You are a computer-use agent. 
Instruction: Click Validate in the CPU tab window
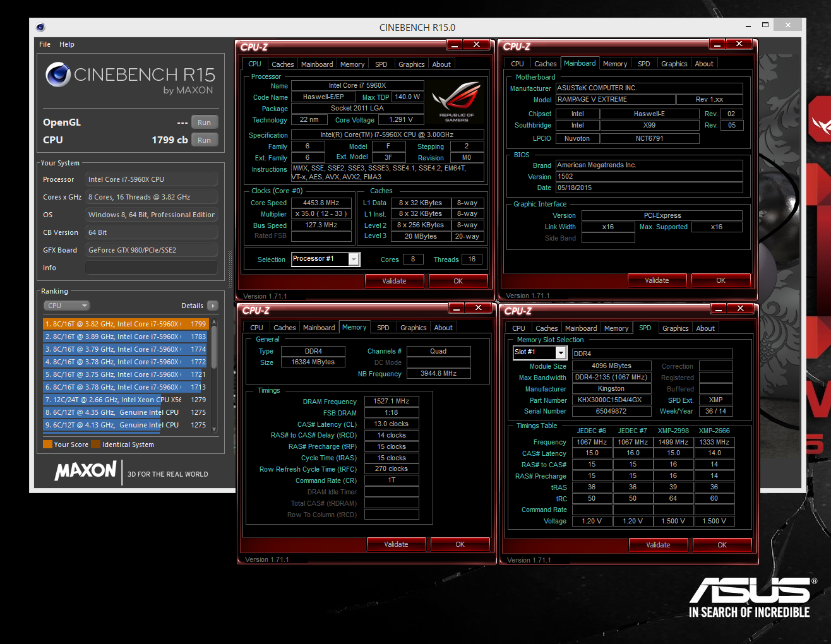394,281
